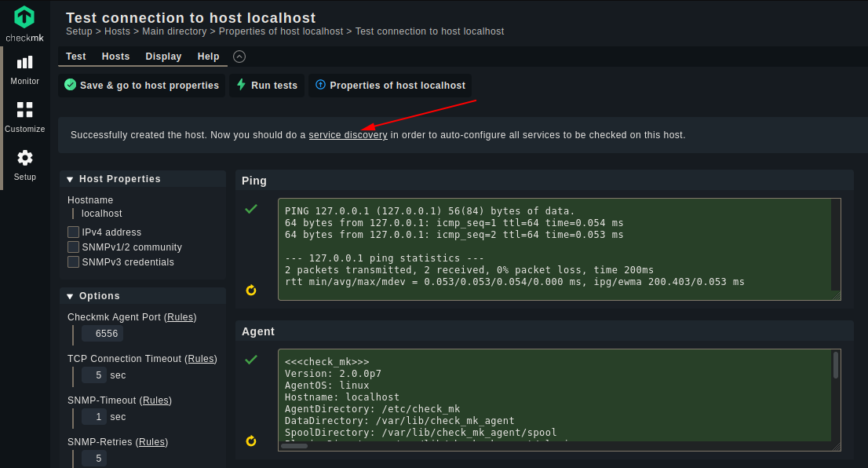
Task: Click Main directory in the breadcrumb
Action: (174, 31)
